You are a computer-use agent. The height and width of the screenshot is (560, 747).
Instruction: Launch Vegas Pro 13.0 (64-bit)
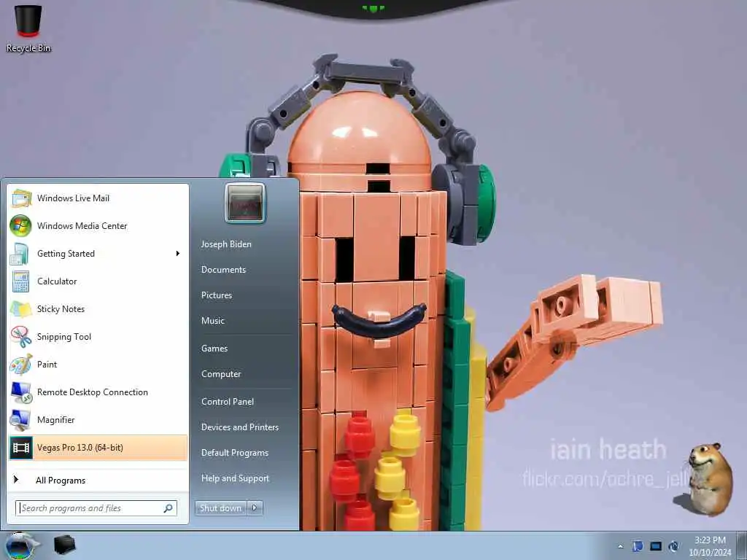[x=98, y=448]
